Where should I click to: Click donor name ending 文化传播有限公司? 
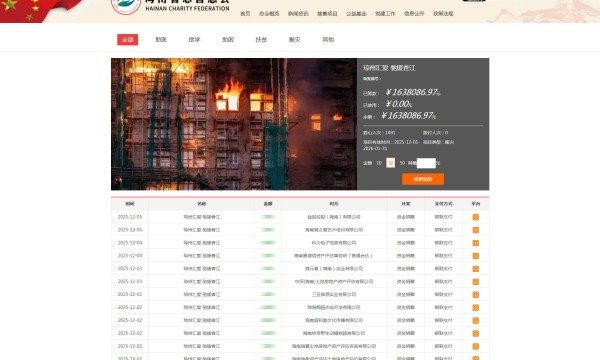click(334, 320)
